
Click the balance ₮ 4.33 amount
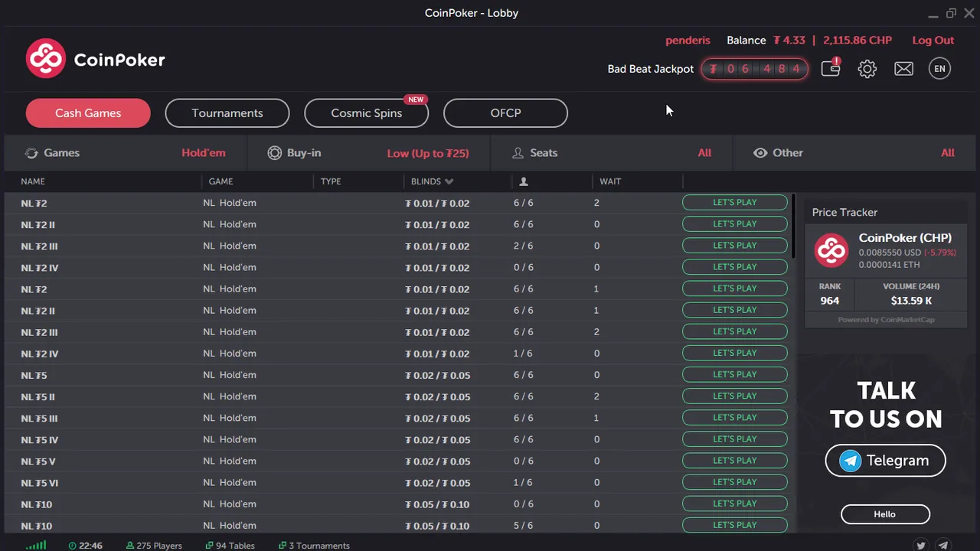[x=789, y=41]
